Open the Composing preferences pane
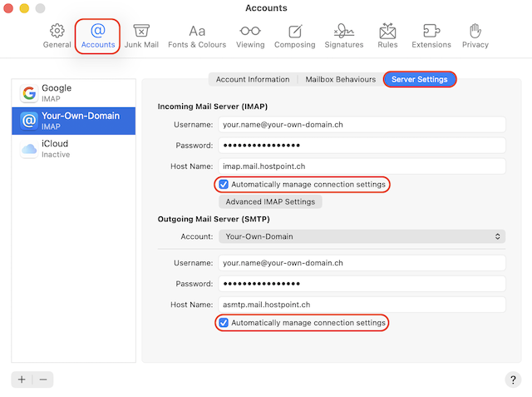Viewport: 532px width, 397px height. click(294, 36)
